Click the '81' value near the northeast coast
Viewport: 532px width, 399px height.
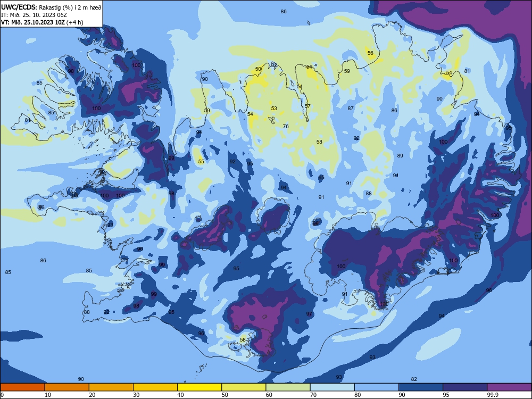pos(467,71)
